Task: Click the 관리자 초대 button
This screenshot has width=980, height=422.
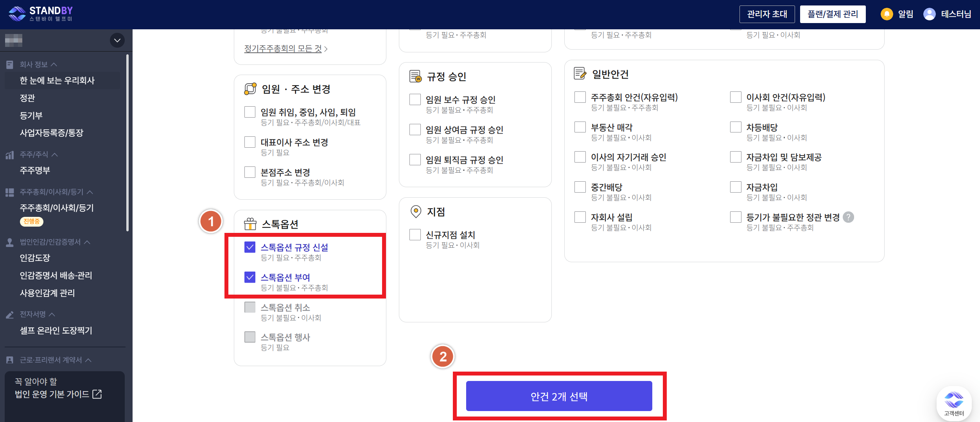Action: pos(767,14)
